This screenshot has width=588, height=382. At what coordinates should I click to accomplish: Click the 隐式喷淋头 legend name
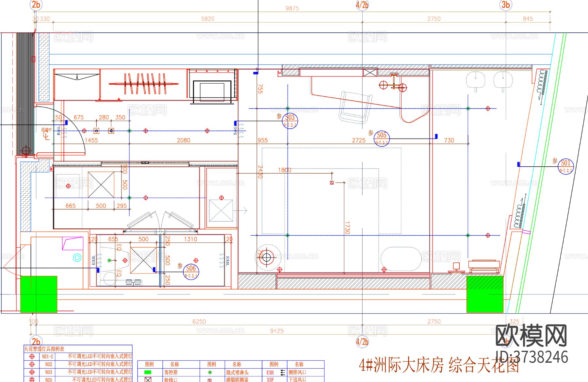(237, 373)
